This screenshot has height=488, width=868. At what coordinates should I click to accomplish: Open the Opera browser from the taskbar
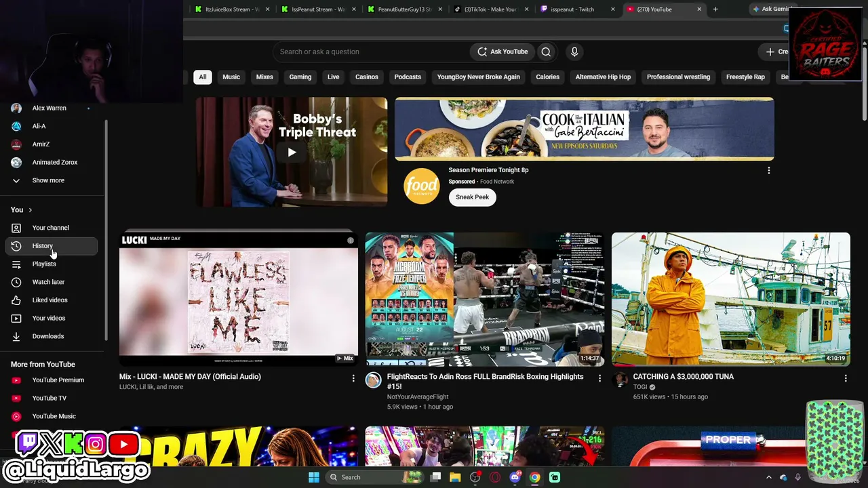[x=495, y=477]
